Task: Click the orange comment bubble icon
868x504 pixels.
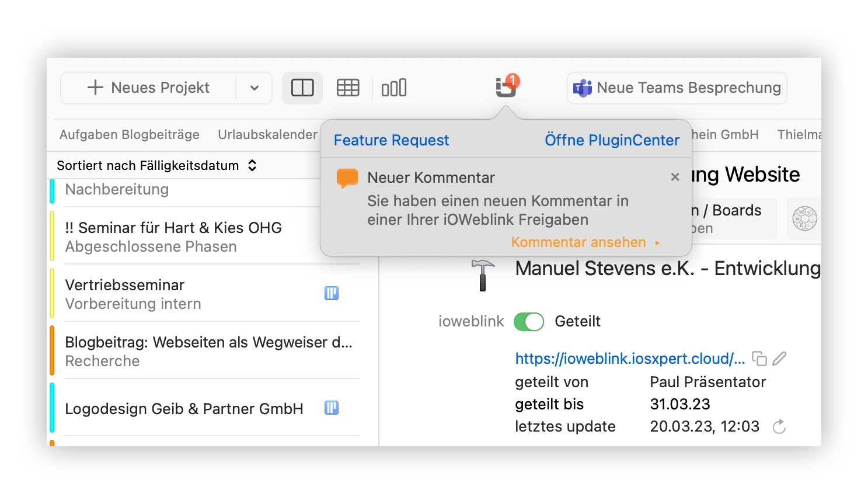Action: pos(347,178)
